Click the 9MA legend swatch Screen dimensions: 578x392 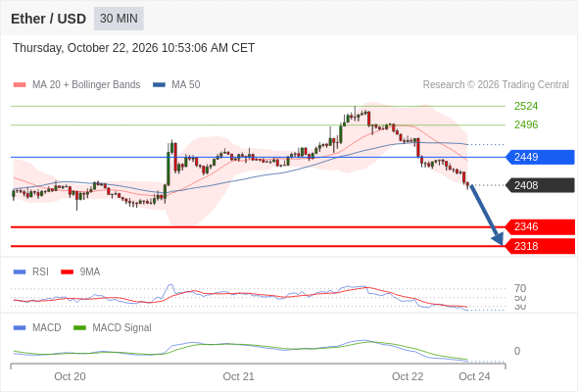(67, 272)
